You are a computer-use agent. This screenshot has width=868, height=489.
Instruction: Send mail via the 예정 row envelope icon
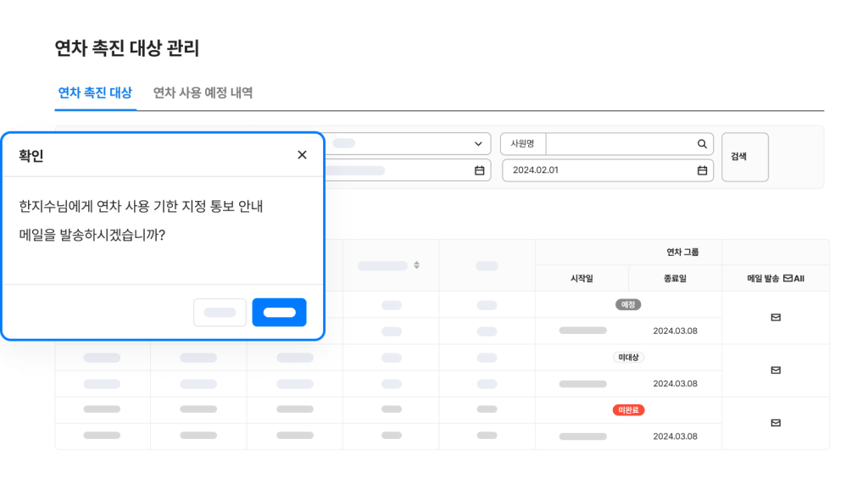776,318
